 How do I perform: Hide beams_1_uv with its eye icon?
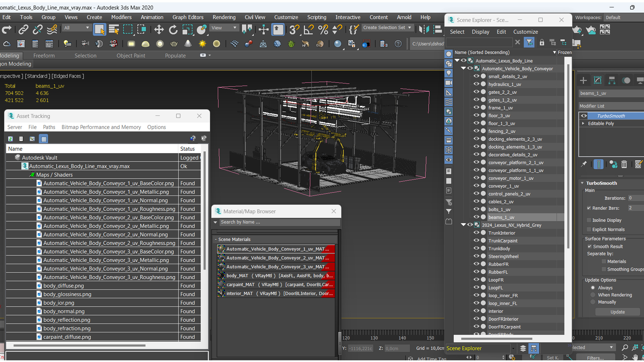pos(476,217)
